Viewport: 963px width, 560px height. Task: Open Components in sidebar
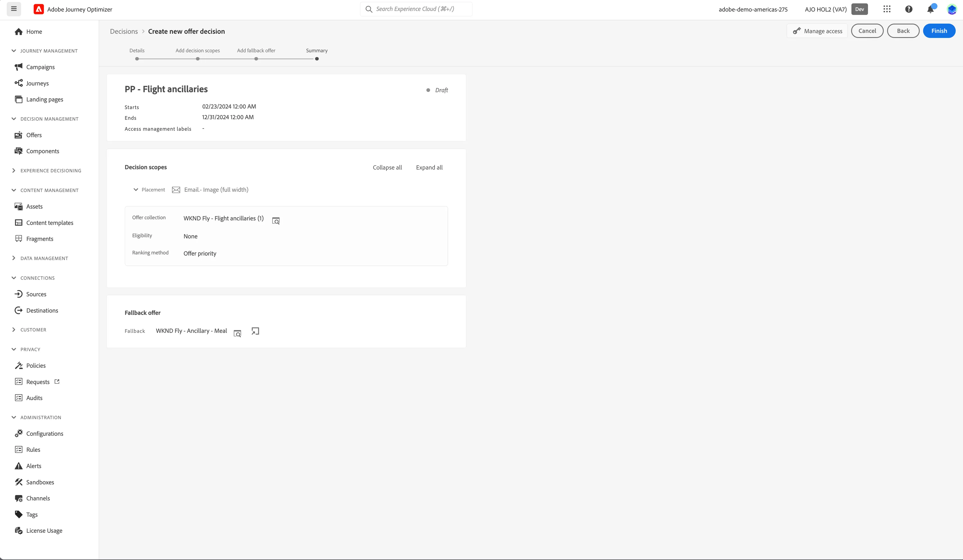click(x=42, y=151)
